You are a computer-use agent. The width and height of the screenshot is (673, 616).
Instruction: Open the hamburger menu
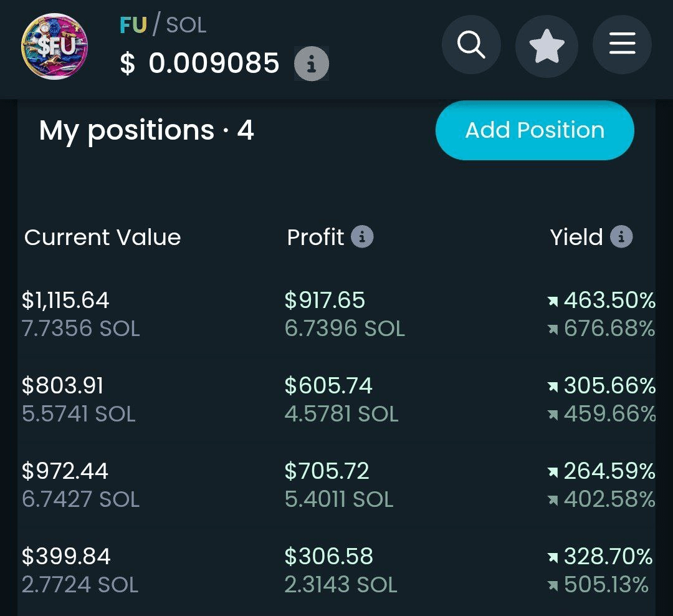[x=622, y=46]
